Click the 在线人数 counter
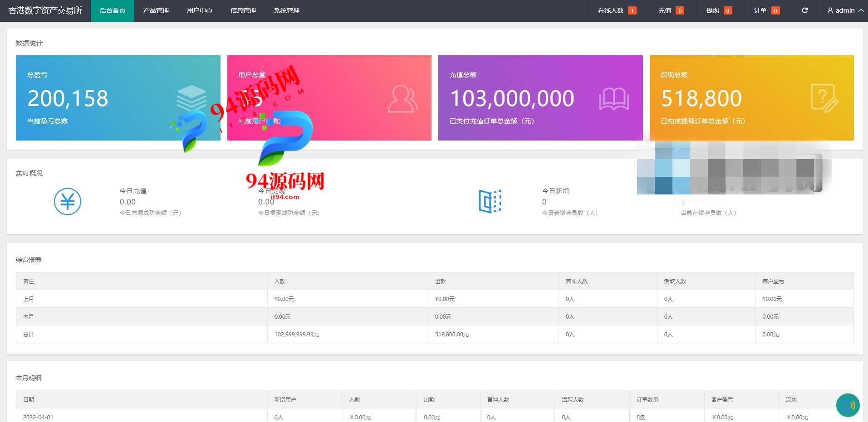The image size is (868, 422). pos(617,10)
